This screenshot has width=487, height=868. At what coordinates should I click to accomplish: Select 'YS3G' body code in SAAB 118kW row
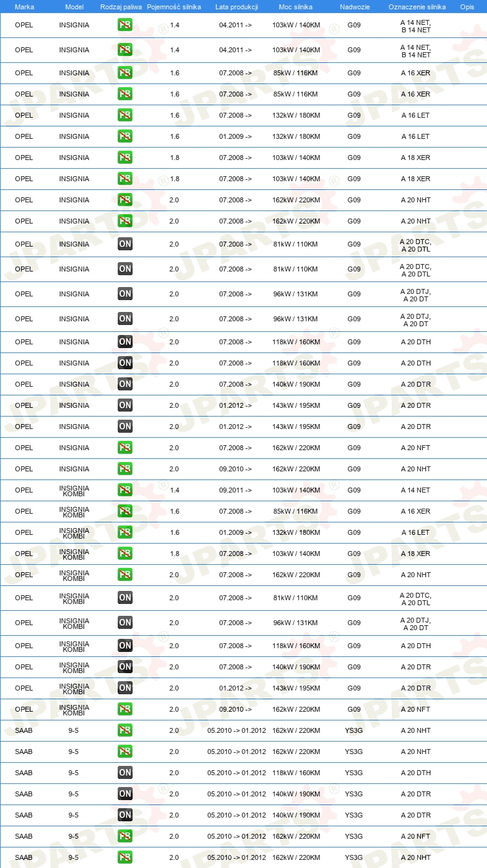[x=354, y=773]
